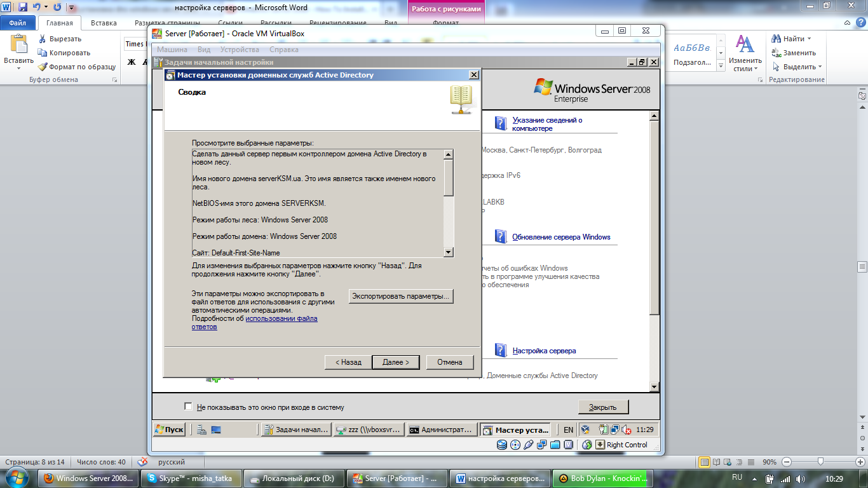Open Настройка сервера link
The image size is (868, 488).
click(544, 351)
